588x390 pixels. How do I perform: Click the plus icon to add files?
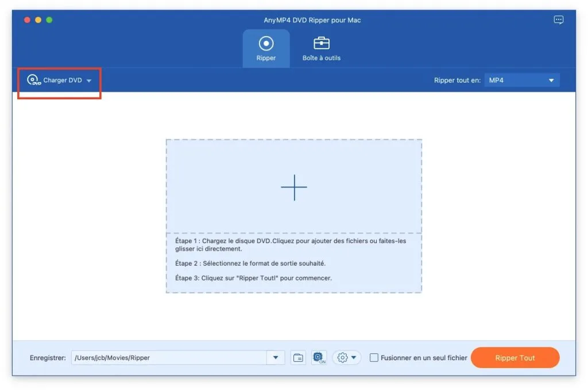coord(294,188)
